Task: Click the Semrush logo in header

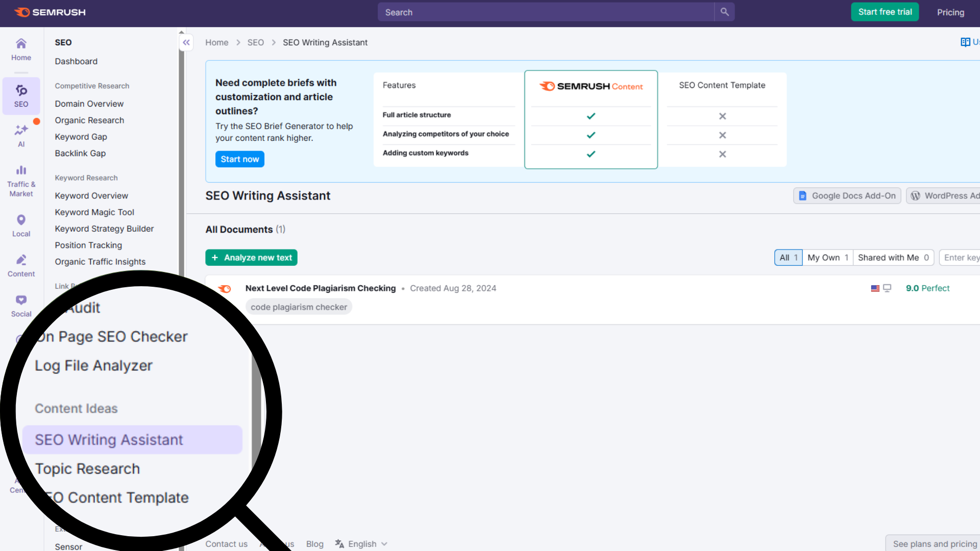Action: coord(50,12)
